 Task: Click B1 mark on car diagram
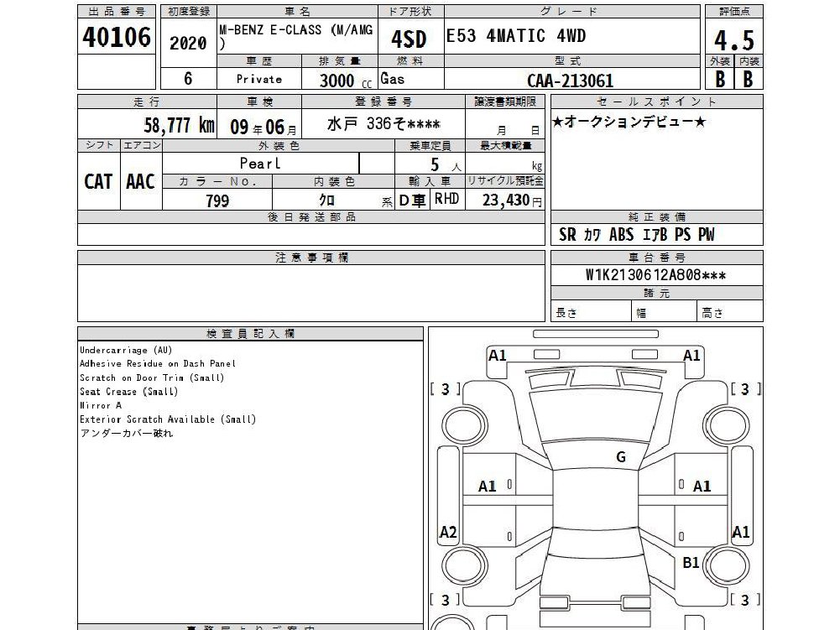tap(691, 563)
